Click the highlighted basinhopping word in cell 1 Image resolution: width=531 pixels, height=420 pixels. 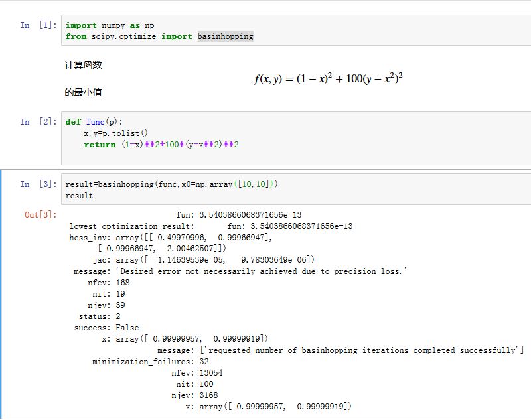225,36
